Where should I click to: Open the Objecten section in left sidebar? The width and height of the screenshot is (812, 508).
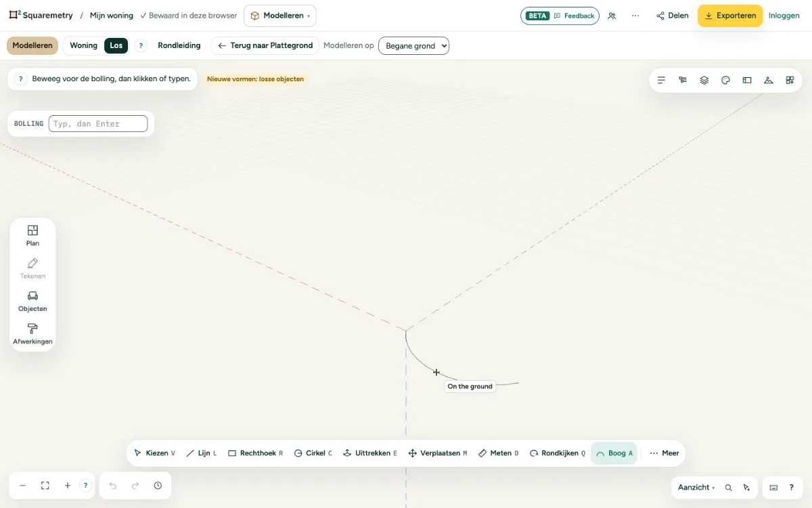[x=32, y=301]
